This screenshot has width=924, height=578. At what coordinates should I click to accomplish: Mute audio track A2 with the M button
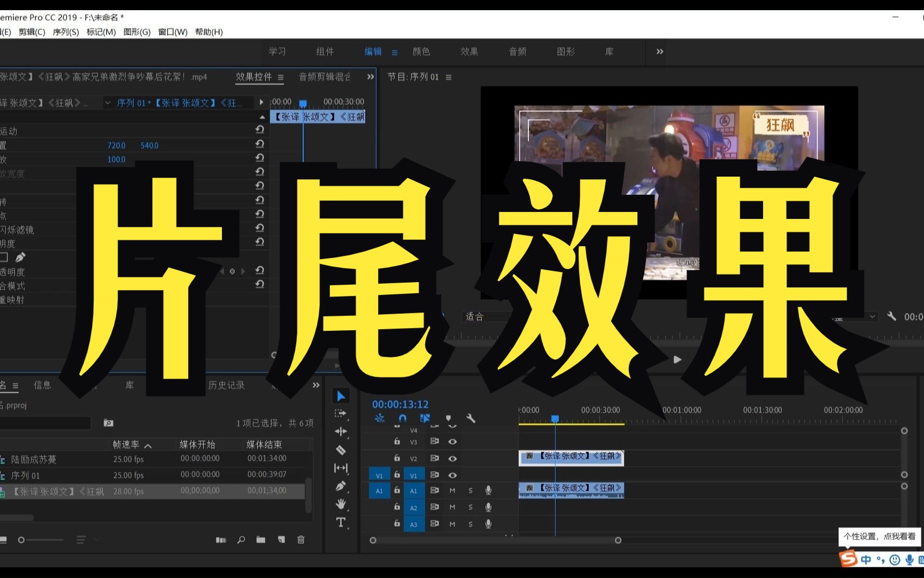tap(452, 507)
